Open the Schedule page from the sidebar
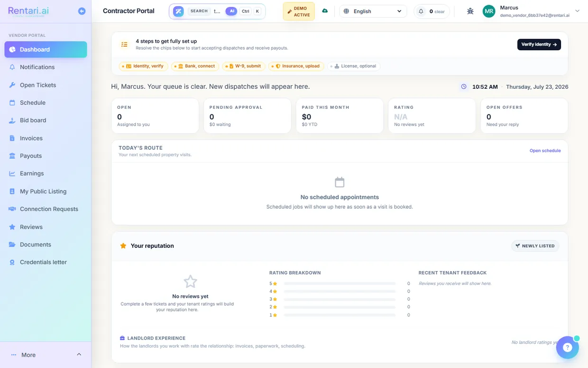588x368 pixels. coord(46,103)
